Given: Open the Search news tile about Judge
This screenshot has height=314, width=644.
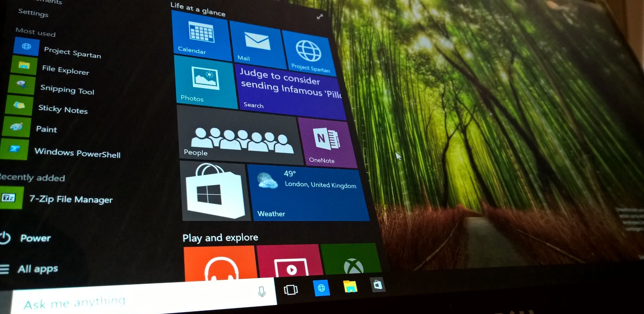Looking at the screenshot, I should (290, 92).
